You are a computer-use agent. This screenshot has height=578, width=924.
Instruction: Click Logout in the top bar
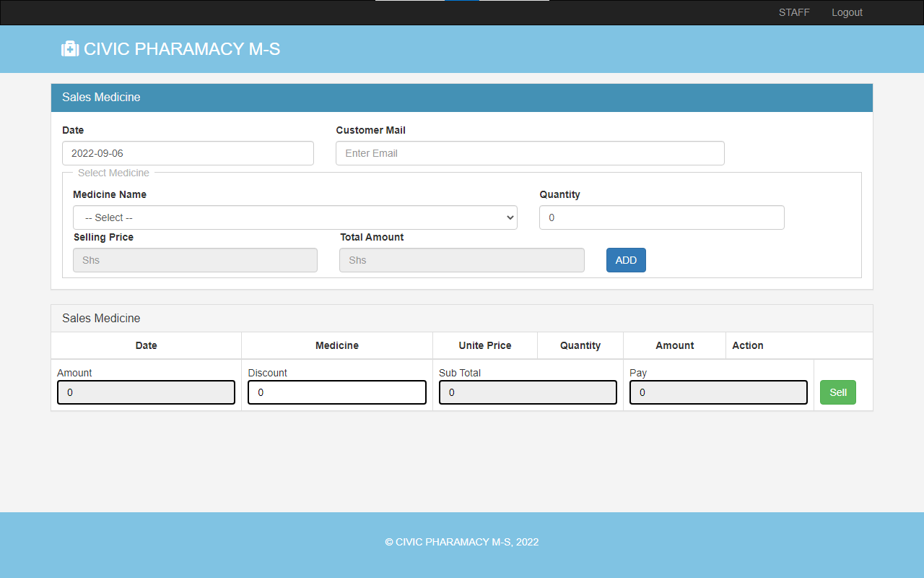847,12
